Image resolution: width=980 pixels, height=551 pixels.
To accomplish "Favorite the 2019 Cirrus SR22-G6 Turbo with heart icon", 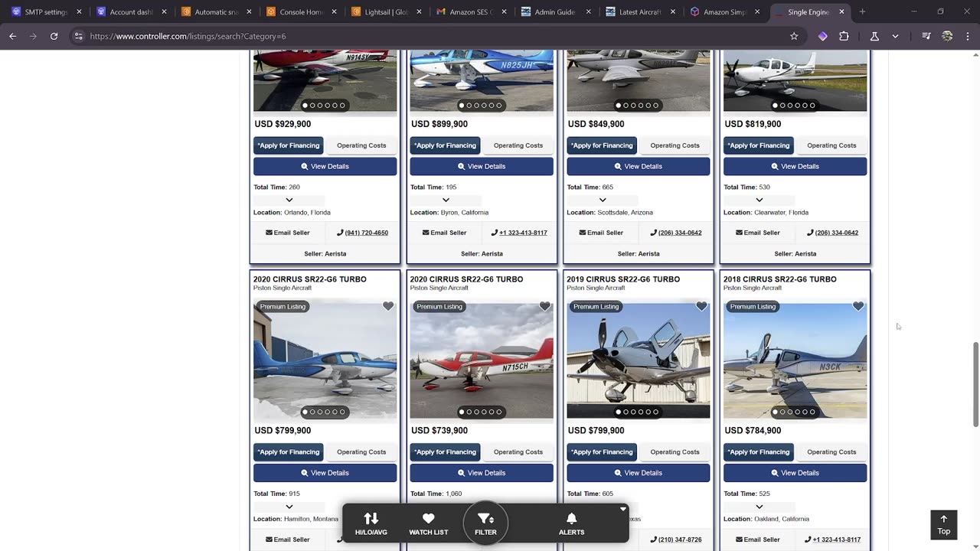I will [701, 306].
